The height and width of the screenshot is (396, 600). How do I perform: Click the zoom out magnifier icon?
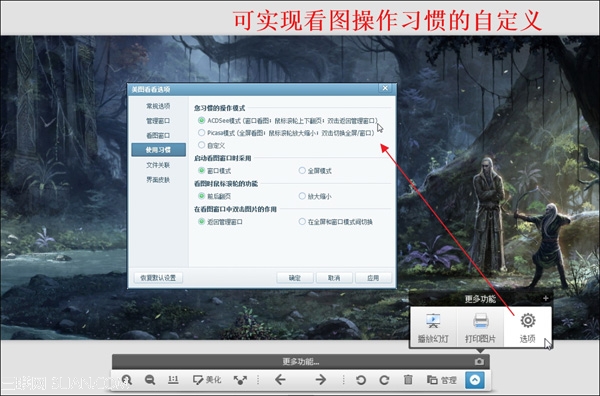coord(150,380)
